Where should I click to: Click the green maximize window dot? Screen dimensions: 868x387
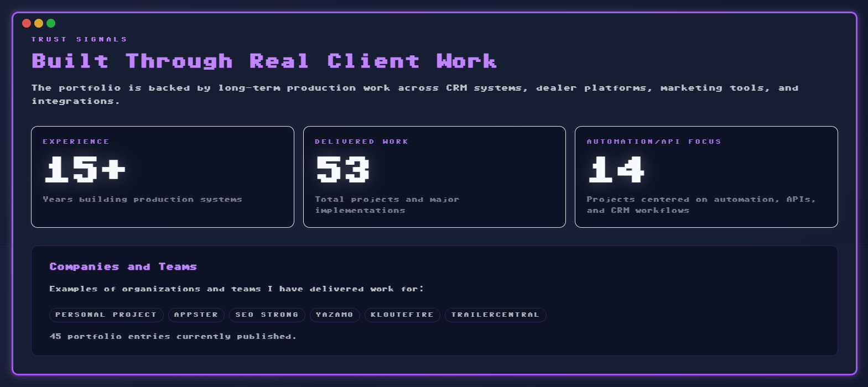point(51,23)
